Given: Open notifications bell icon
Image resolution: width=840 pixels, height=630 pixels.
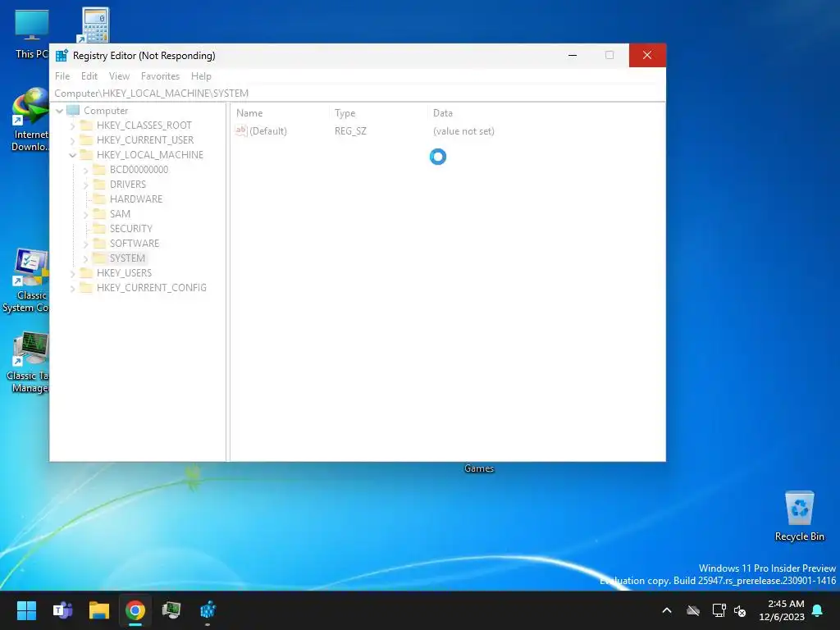Looking at the screenshot, I should [817, 610].
